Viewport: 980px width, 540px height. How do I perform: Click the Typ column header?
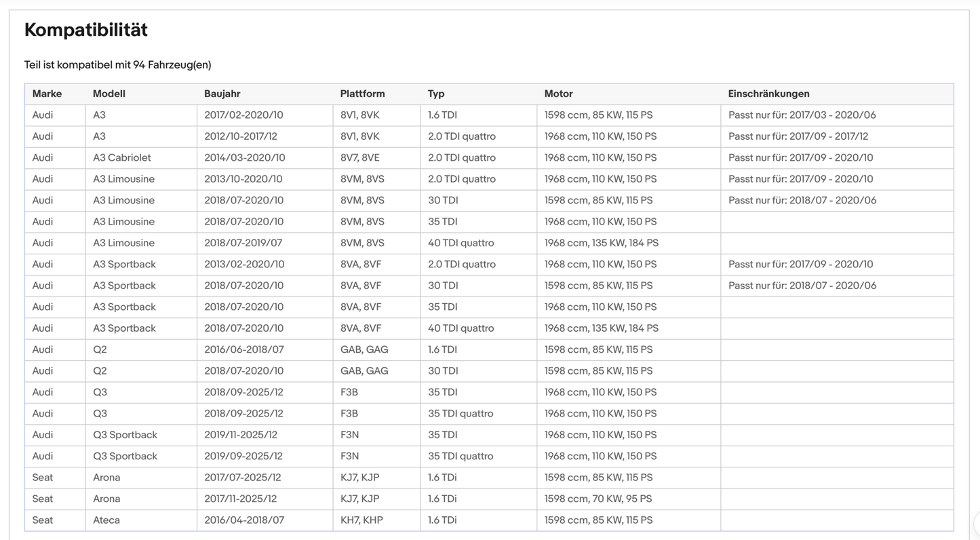436,94
